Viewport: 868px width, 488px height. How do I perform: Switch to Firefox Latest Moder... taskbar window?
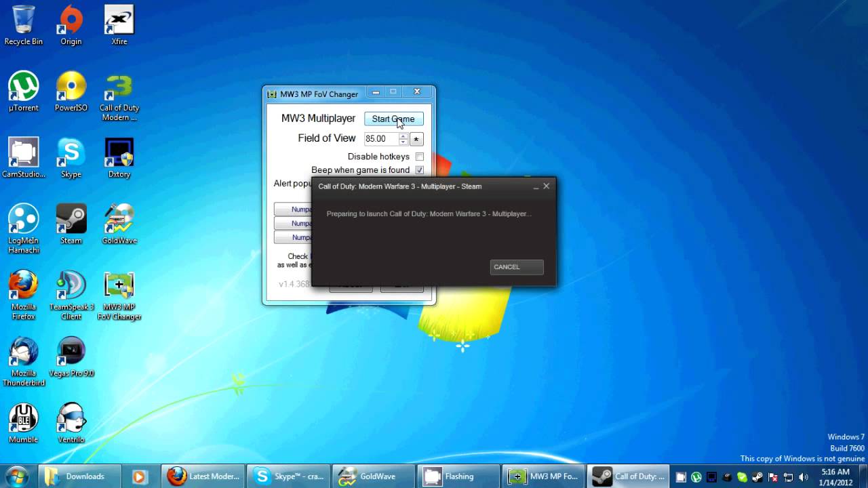[204, 476]
